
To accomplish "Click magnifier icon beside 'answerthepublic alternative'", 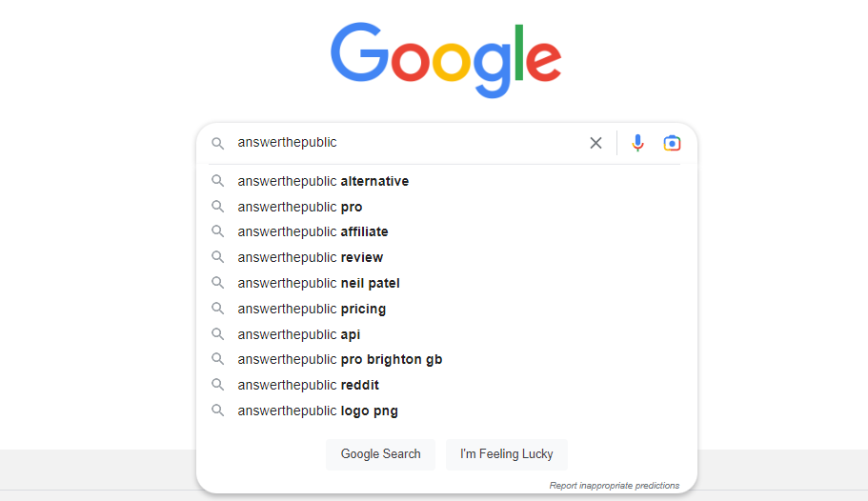I will coord(218,181).
